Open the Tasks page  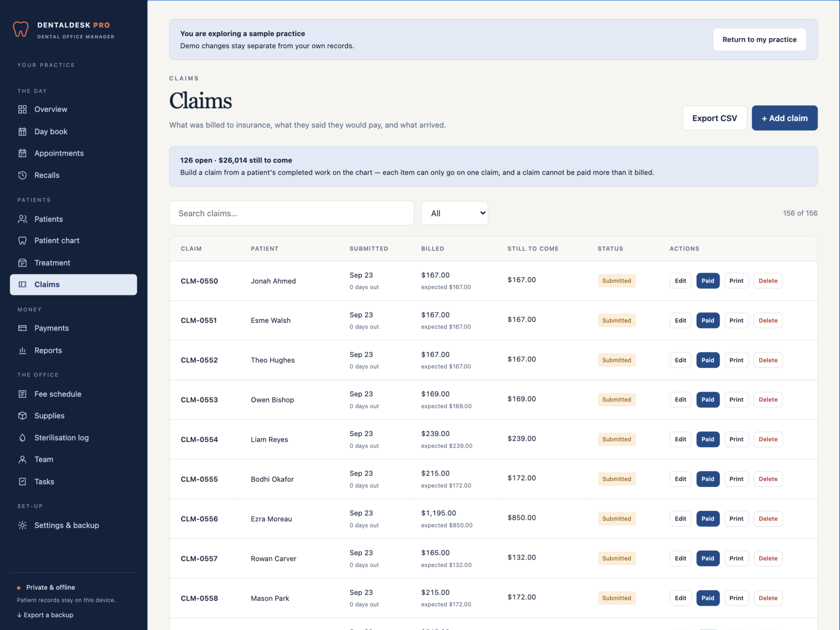tap(73, 481)
